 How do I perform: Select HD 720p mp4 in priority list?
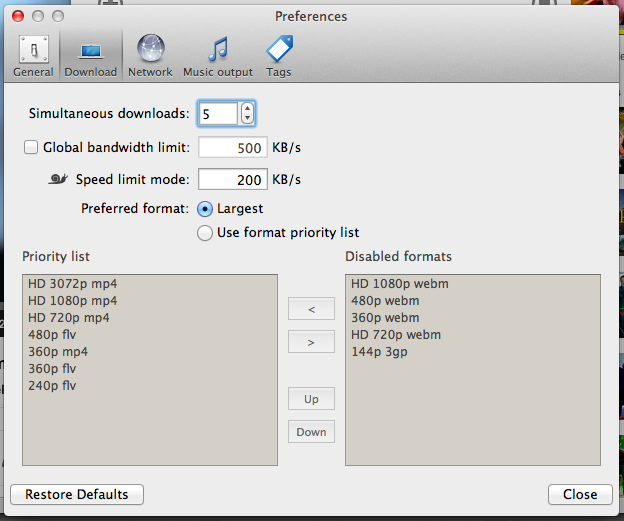150,318
